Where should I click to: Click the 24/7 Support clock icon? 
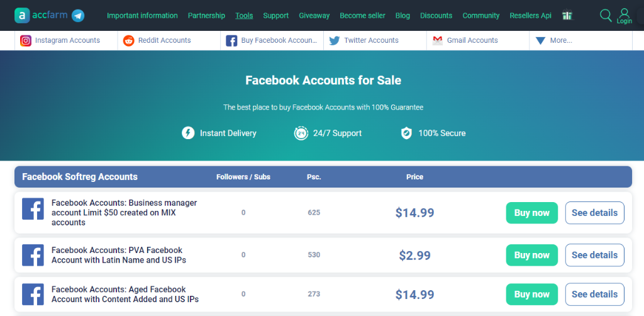(301, 133)
